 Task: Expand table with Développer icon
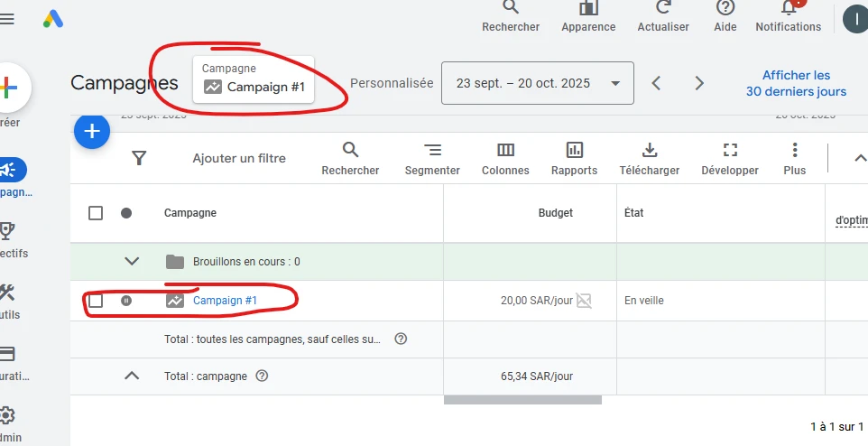[730, 151]
